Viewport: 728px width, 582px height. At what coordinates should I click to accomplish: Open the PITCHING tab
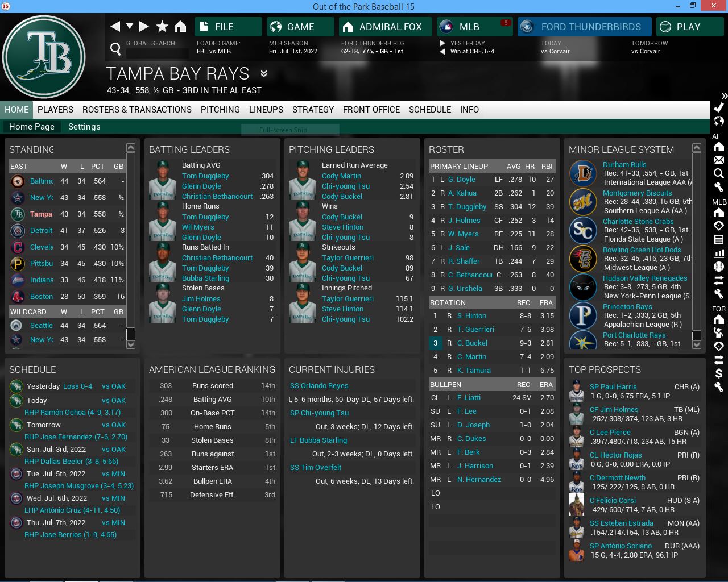click(x=220, y=110)
